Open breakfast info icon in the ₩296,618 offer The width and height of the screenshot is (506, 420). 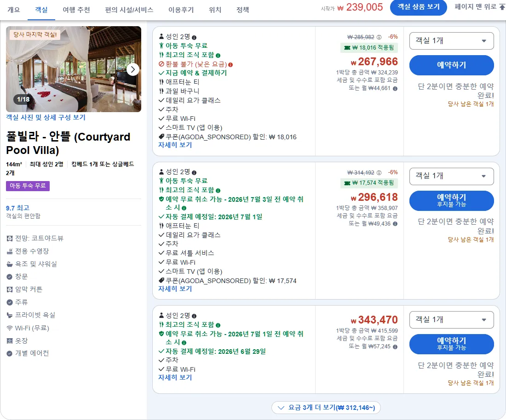pyautogui.click(x=218, y=191)
